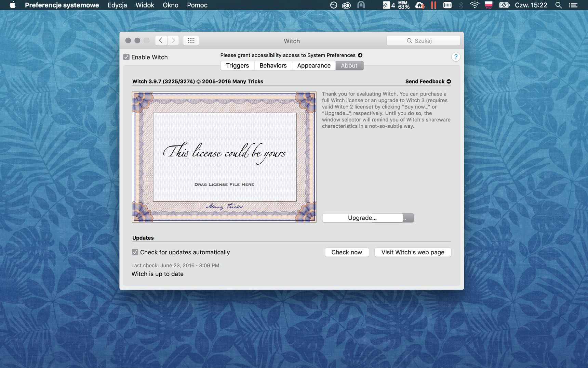
Task: Select the About tab
Action: [349, 66]
